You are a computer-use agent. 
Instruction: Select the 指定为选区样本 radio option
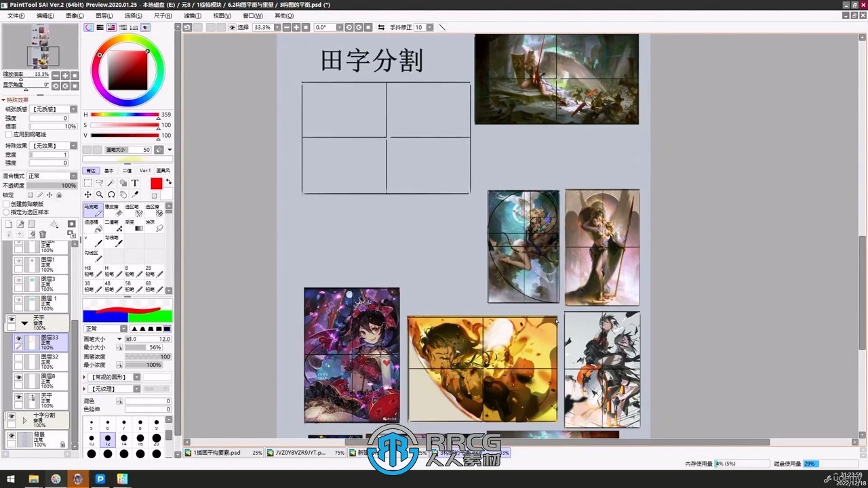[6, 212]
